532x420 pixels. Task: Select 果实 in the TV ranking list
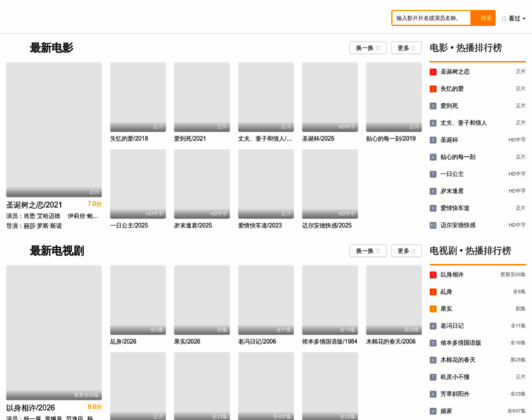477,309
